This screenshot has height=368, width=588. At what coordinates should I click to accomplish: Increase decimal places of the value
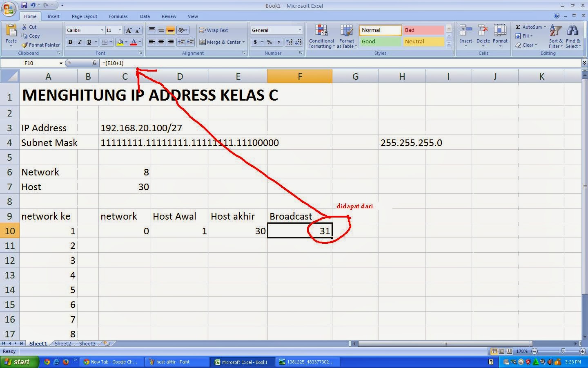(289, 42)
